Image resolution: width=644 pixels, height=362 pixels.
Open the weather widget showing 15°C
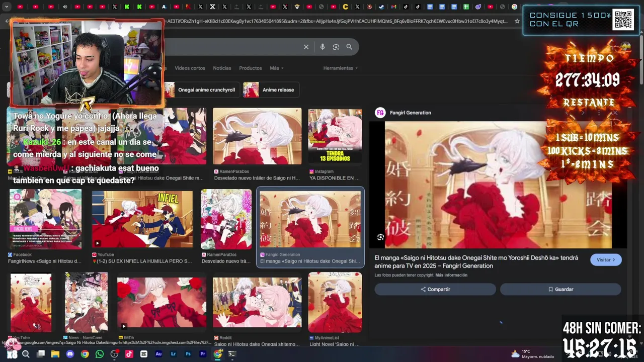(x=532, y=354)
